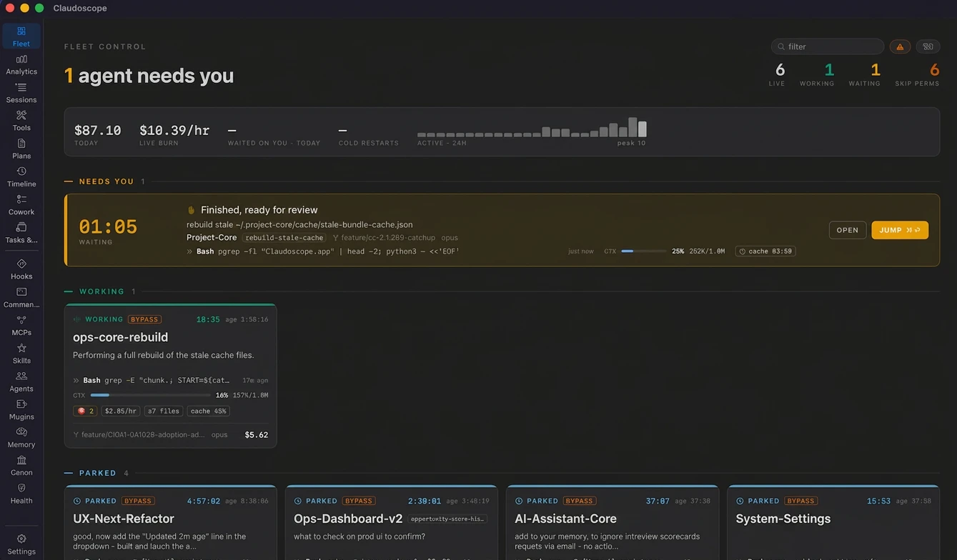Click ops-core-rebuild context usage bar

tap(150, 395)
